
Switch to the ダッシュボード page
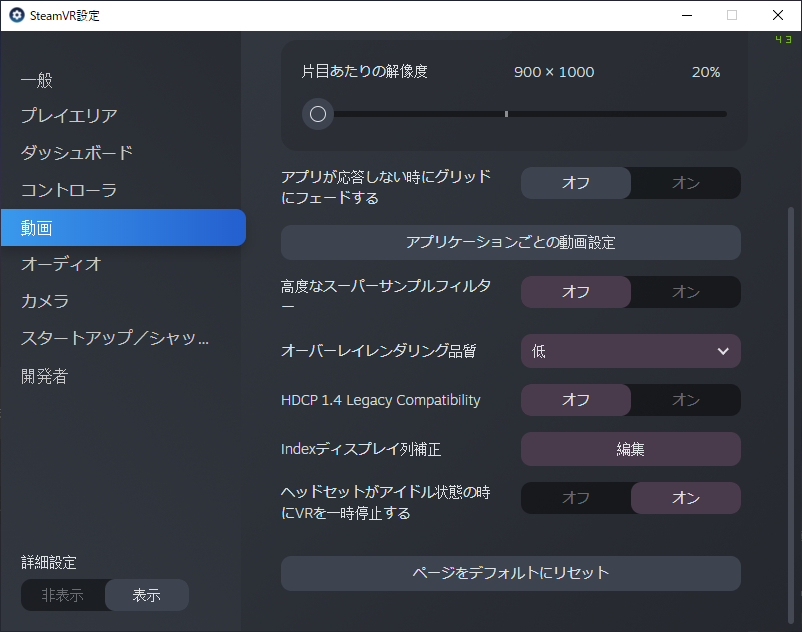[x=77, y=153]
